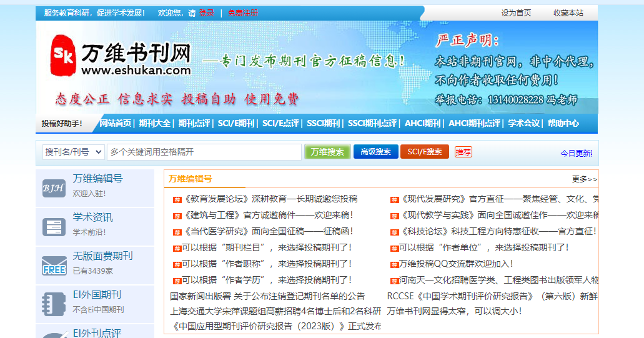Open SSCI期刊 in navigation bar

point(323,123)
